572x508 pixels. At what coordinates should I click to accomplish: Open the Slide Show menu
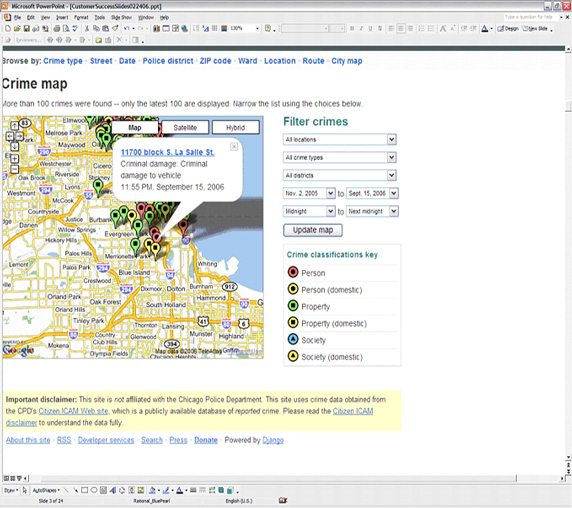click(121, 18)
